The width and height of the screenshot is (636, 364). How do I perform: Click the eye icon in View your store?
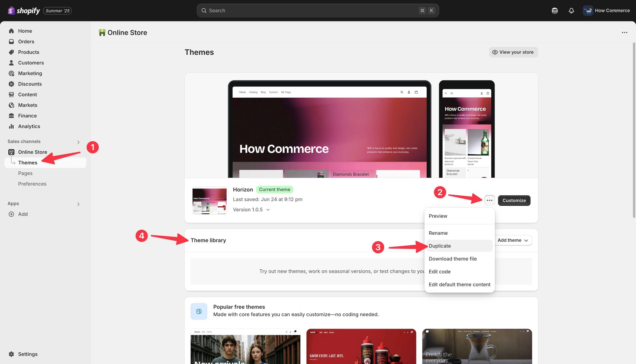(495, 52)
